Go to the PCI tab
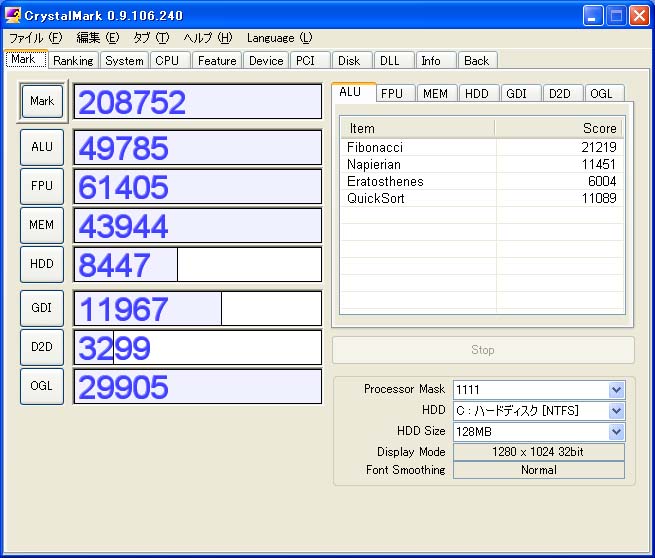The width and height of the screenshot is (655, 558). 310,61
